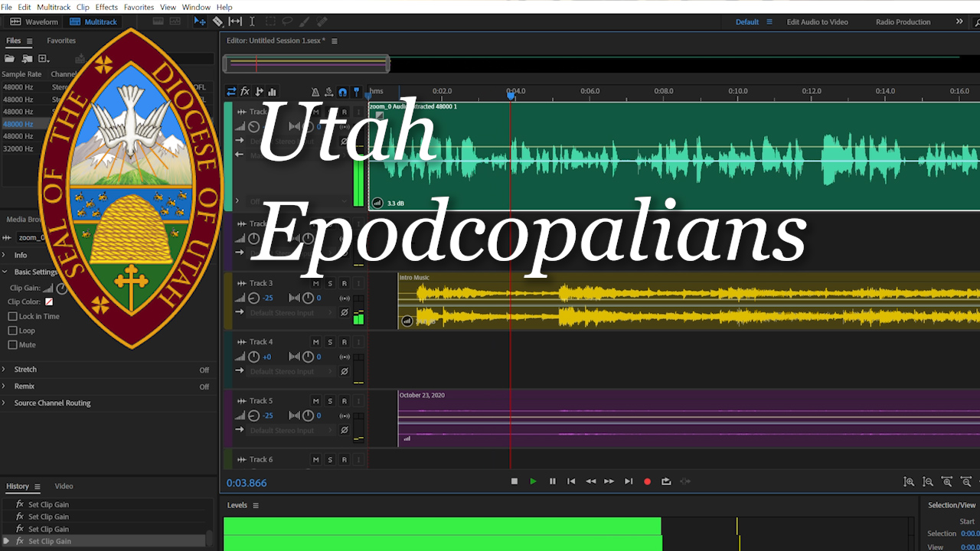Adjust Track 4 pan knob
This screenshot has height=551, width=980.
[308, 357]
